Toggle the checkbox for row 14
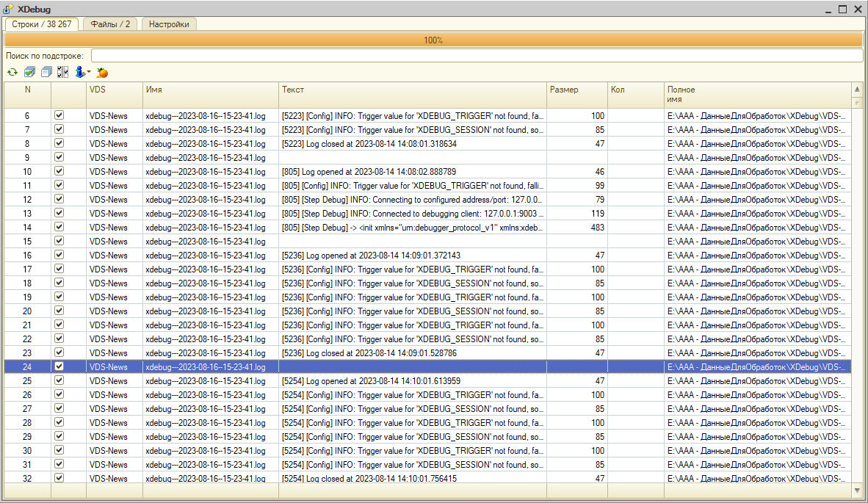Screen dimensions: 868x503 (x=59, y=228)
